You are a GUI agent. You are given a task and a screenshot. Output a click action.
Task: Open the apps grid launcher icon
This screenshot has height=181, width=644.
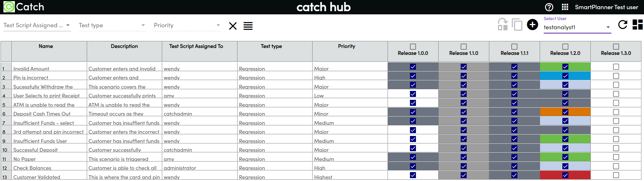coord(565,7)
